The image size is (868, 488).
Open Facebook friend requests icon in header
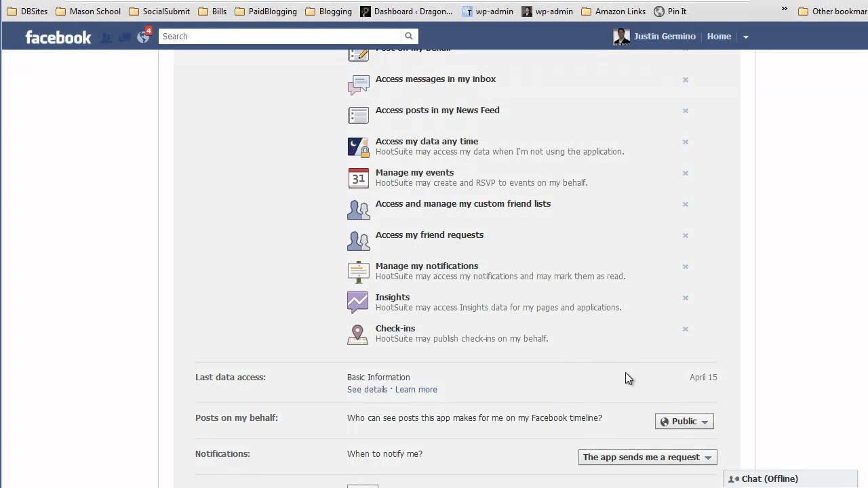click(106, 38)
